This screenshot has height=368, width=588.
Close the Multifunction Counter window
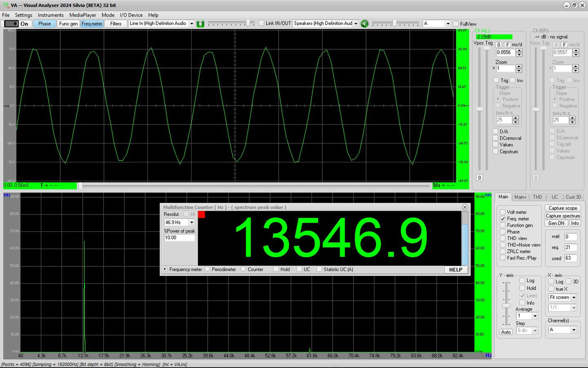(464, 207)
